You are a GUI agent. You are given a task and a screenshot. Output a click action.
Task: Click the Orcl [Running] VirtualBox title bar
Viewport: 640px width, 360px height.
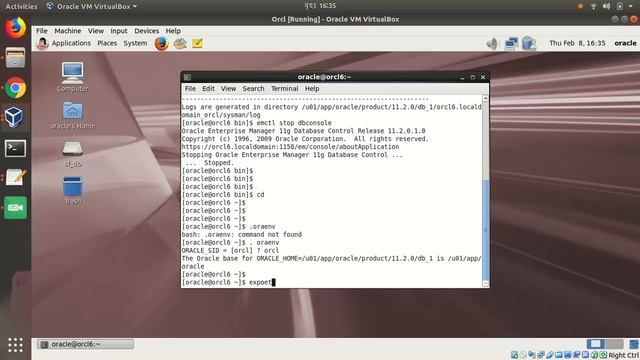pyautogui.click(x=335, y=19)
